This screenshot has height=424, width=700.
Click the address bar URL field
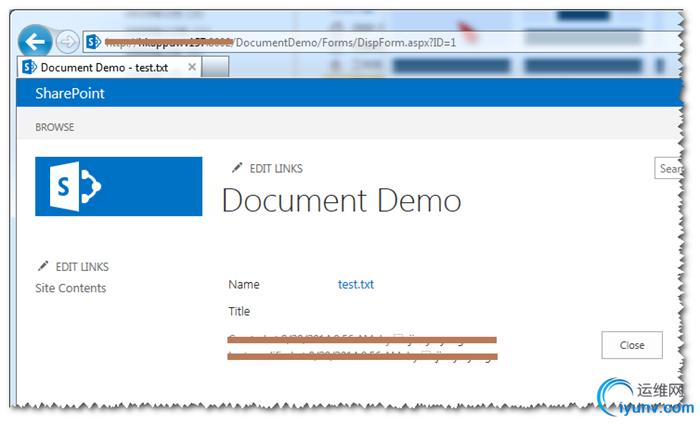point(384,42)
